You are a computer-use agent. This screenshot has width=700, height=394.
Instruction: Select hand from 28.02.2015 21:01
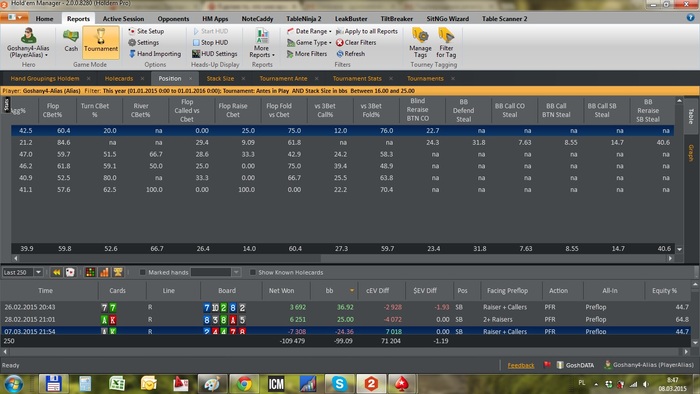pos(346,319)
